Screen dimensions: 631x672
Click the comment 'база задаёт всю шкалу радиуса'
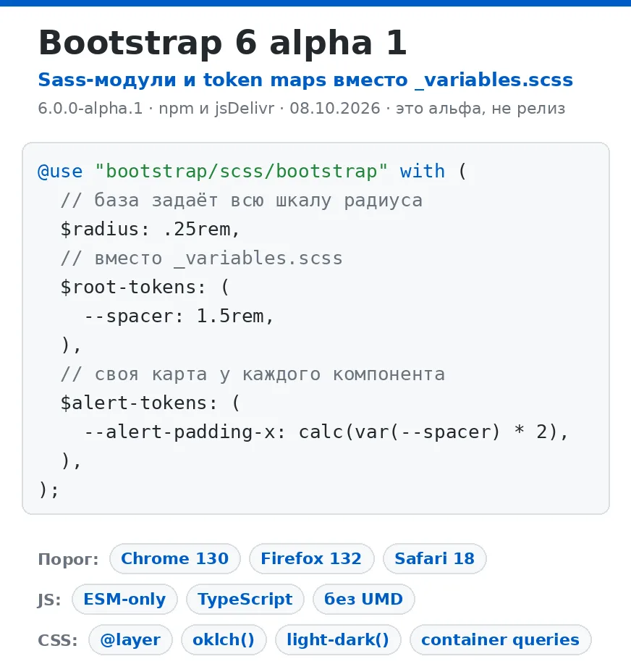tap(242, 200)
